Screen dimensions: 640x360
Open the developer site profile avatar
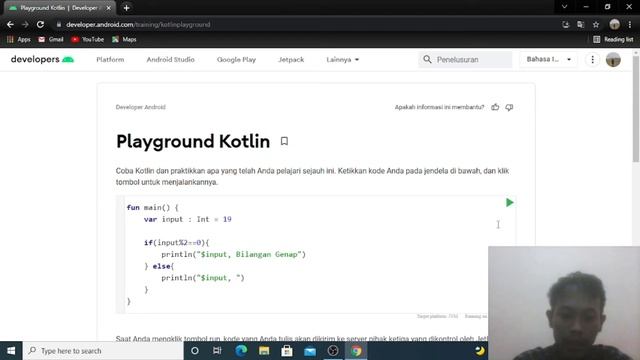pyautogui.click(x=613, y=60)
